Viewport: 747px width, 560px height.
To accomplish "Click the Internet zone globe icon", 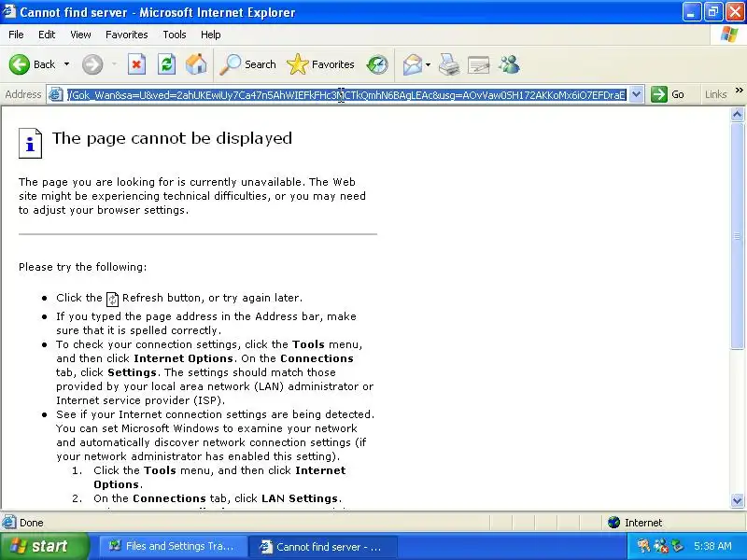I will 613,523.
